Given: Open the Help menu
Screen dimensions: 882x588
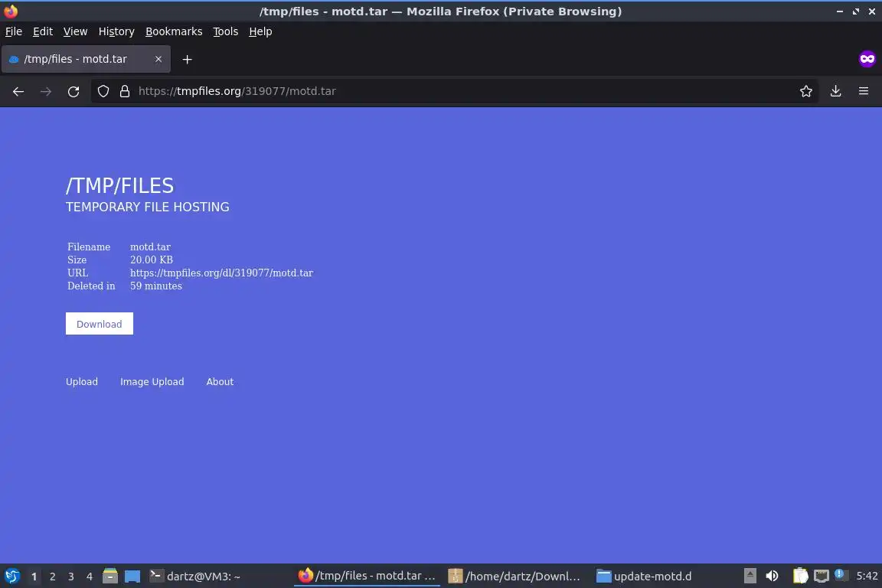Looking at the screenshot, I should (260, 31).
